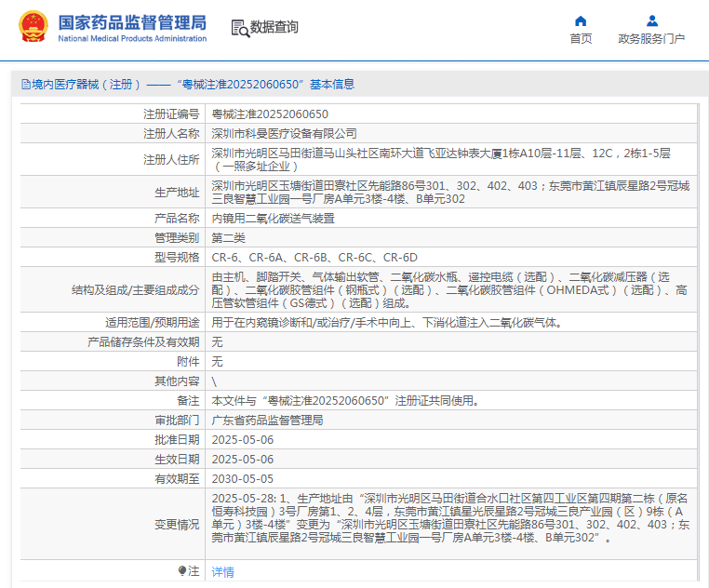Click the 生产地址 row label
This screenshot has height=588, width=709.
177,193
